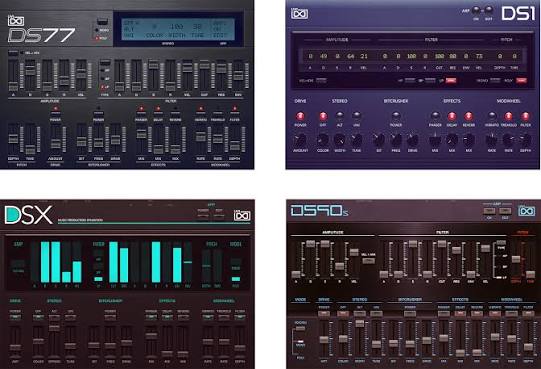Toggle the Vel>Env switch on DS1
The width and height of the screenshot is (541, 369).
pyautogui.click(x=321, y=80)
